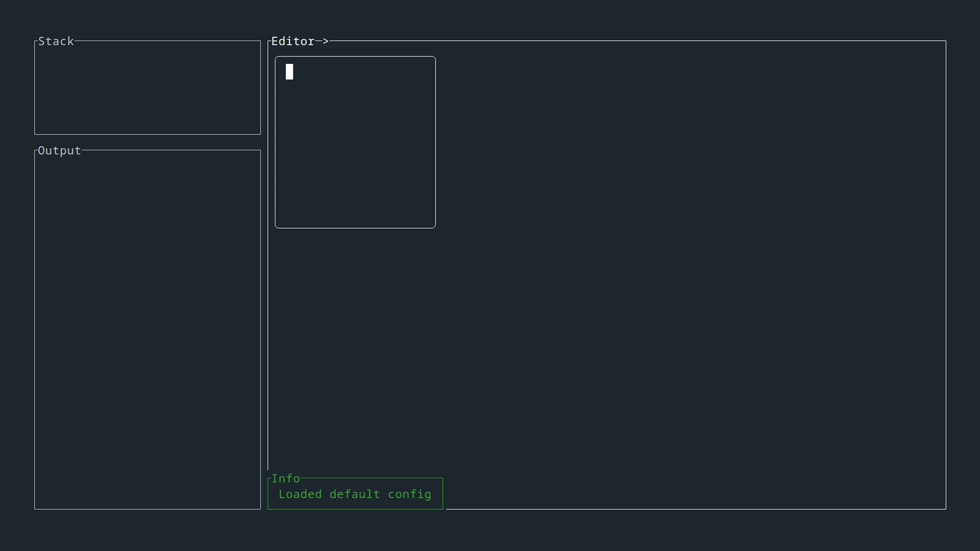Click the green Info panel title
Viewport: 980px width, 551px height.
(285, 479)
